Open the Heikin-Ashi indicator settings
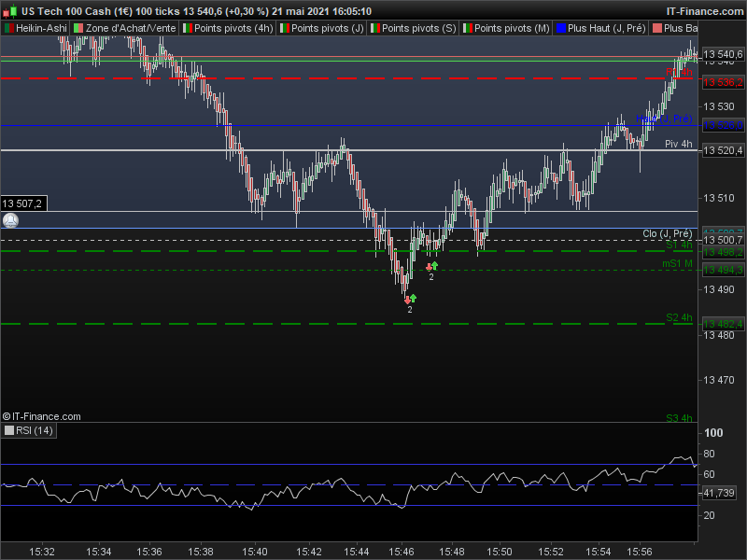The width and height of the screenshot is (747, 560). point(35,28)
